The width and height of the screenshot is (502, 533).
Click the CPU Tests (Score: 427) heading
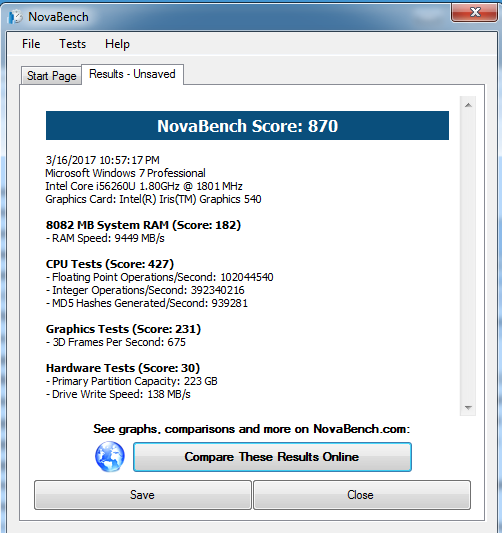(110, 264)
